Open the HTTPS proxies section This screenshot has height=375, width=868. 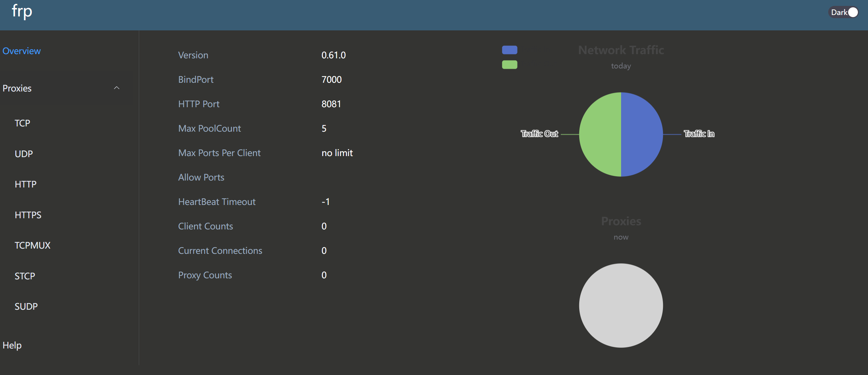click(x=28, y=215)
